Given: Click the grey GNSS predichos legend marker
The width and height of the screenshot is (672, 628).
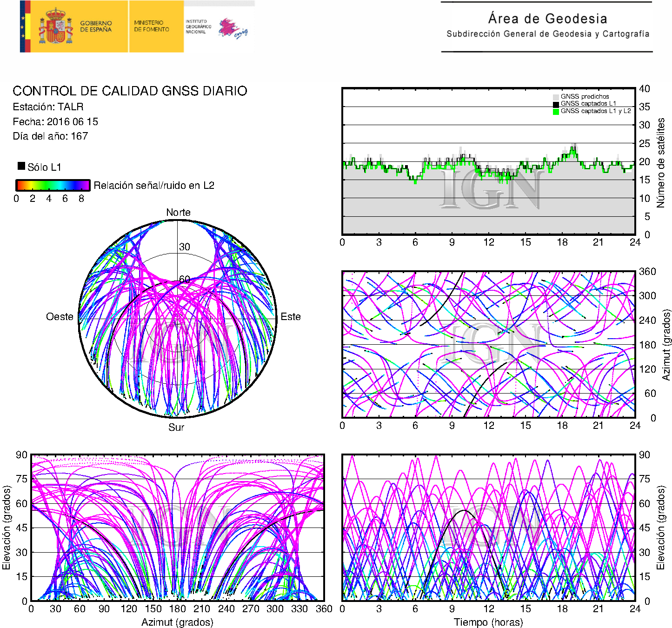Looking at the screenshot, I should click(x=556, y=97).
